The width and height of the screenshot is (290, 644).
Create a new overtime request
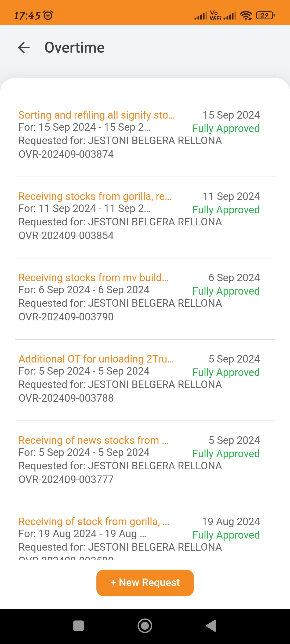click(x=145, y=583)
